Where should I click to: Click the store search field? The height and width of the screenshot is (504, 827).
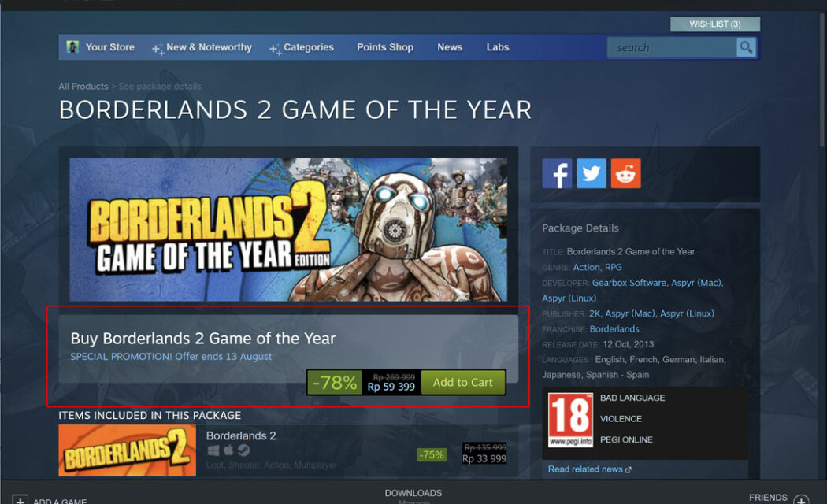point(672,47)
